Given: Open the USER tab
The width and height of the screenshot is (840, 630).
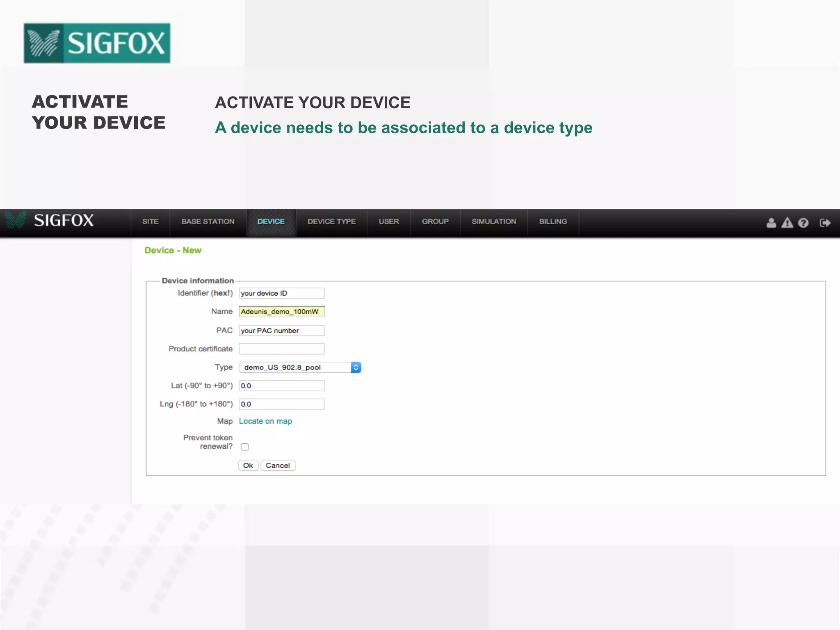Looking at the screenshot, I should click(389, 221).
